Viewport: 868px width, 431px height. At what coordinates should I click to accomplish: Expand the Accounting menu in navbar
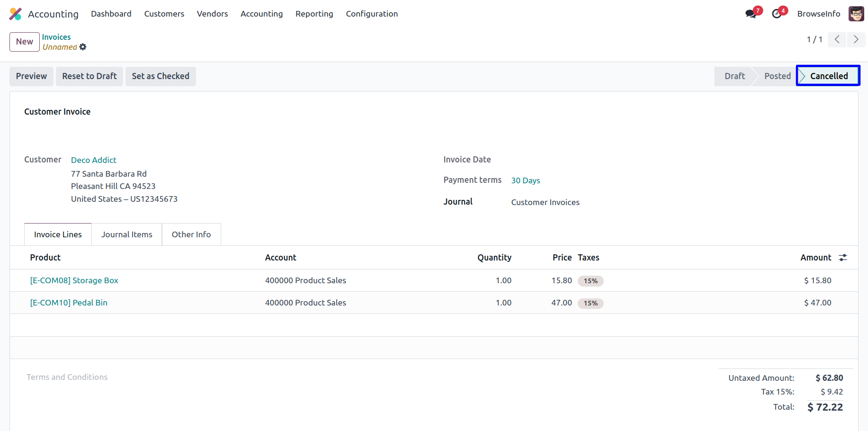(x=261, y=14)
